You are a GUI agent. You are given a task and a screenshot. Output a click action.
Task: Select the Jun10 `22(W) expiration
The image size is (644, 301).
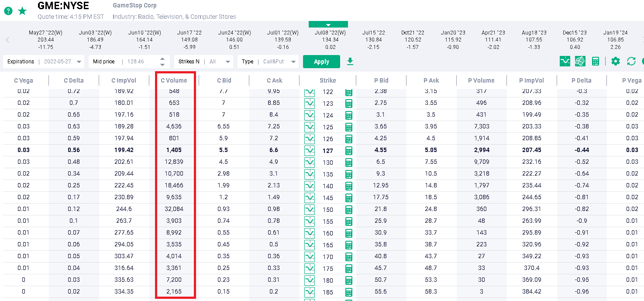[x=145, y=40]
